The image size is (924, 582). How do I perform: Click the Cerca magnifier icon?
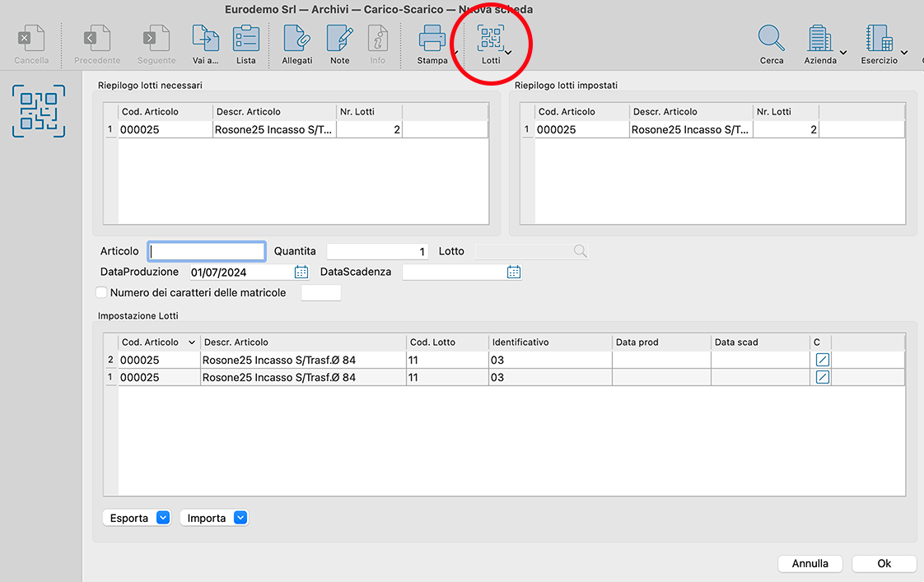(772, 40)
